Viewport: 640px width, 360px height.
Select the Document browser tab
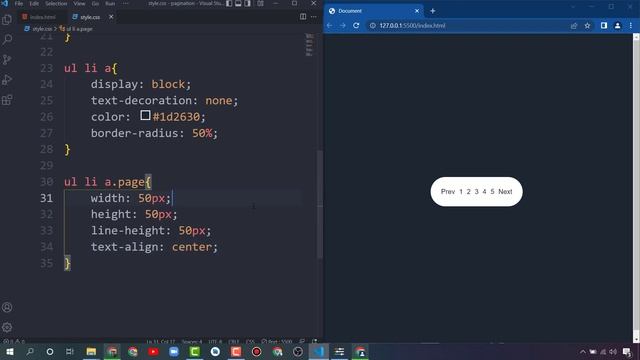pos(374,11)
